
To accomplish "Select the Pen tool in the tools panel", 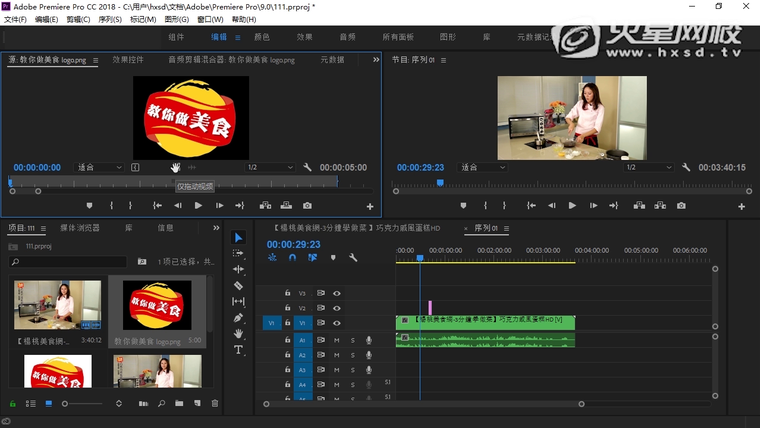I will [x=238, y=317].
